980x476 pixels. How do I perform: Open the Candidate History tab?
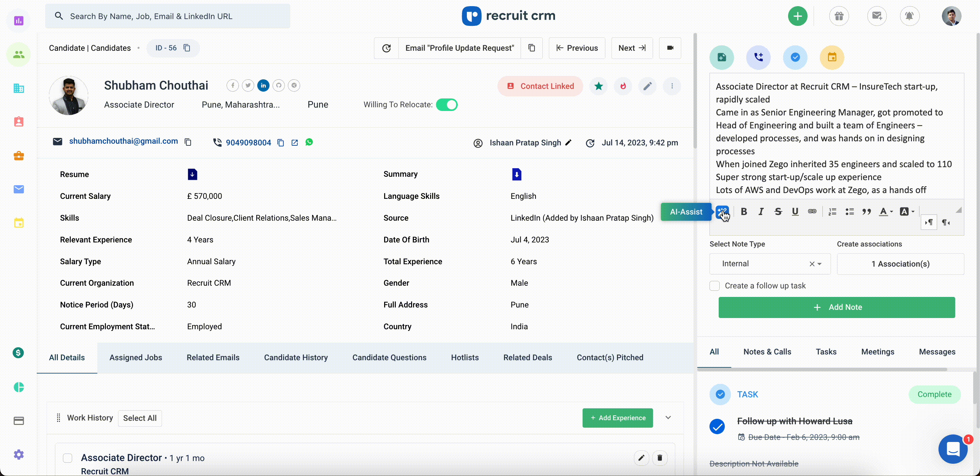pyautogui.click(x=296, y=357)
